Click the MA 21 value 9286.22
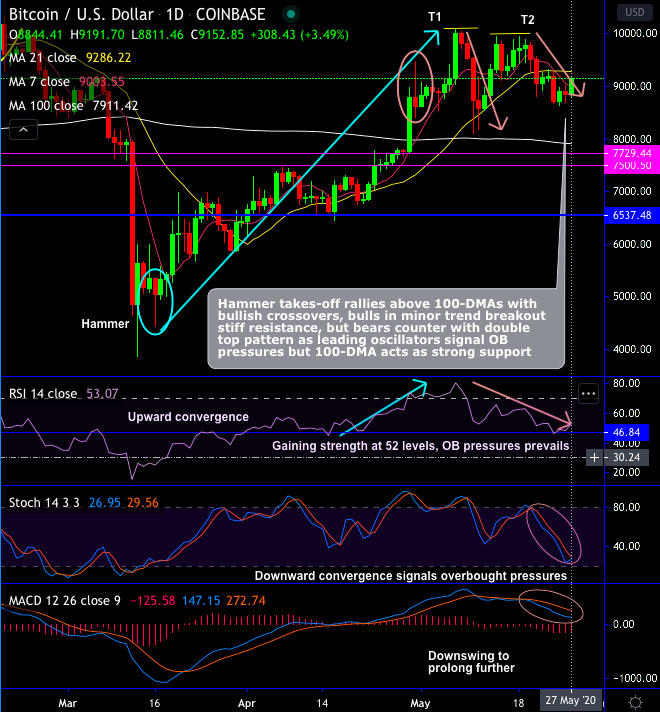660x712 pixels. pos(109,58)
